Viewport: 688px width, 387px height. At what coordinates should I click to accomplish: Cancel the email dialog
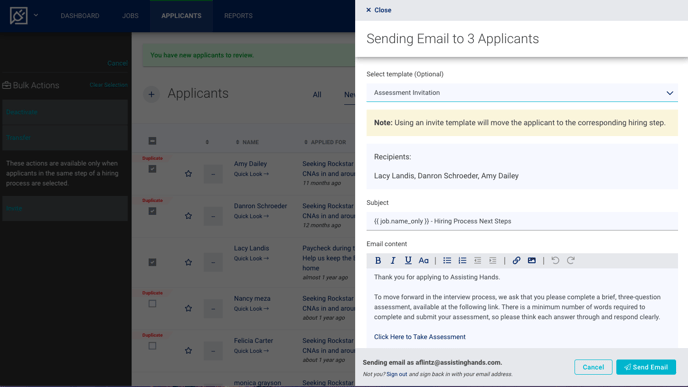coord(593,367)
